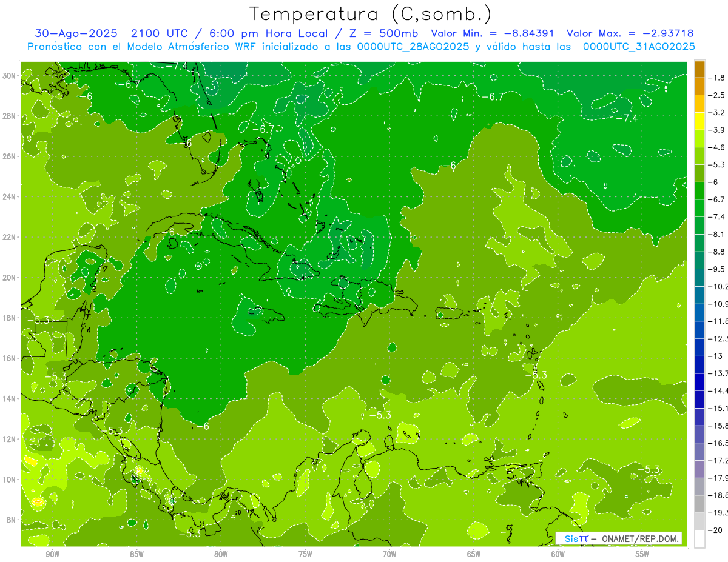Click the "-19.3" color scale label
The width and height of the screenshot is (728, 562).
pyautogui.click(x=718, y=513)
